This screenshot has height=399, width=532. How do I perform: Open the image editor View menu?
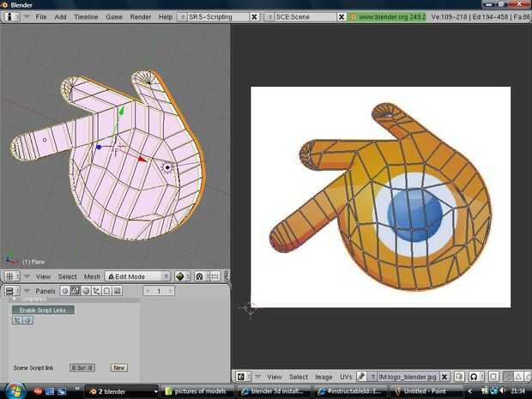pyautogui.click(x=274, y=377)
